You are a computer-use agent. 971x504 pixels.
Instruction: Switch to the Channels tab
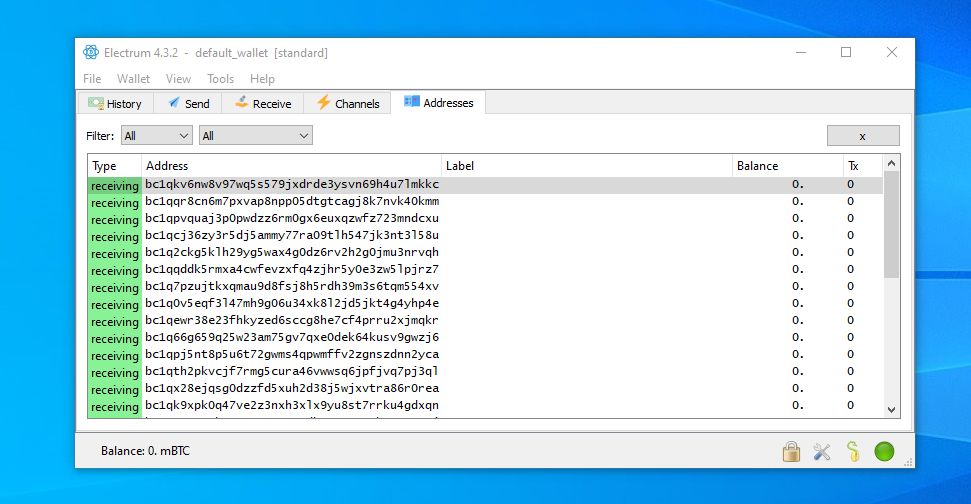click(347, 103)
